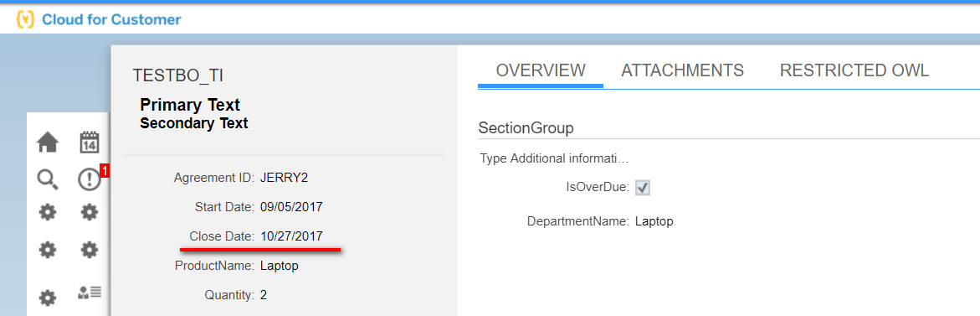Image resolution: width=980 pixels, height=316 pixels.
Task: Select the TESTBO_TI heading
Action: (x=178, y=75)
